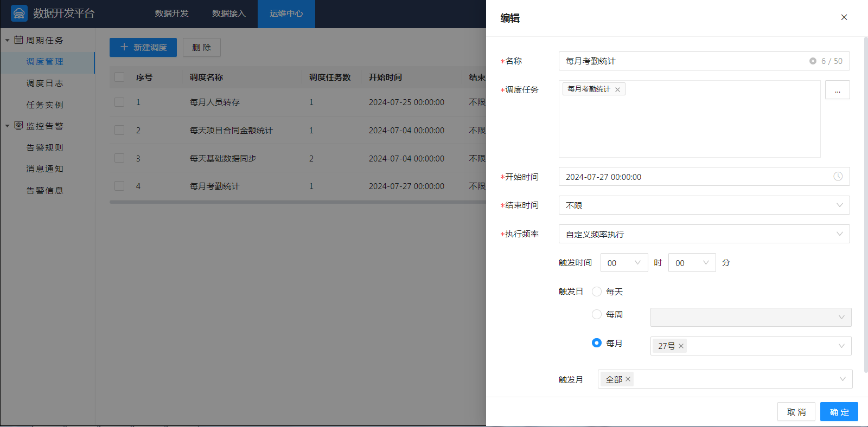This screenshot has width=868, height=427.
Task: Click the table's horizontal scrollbar
Action: (297, 202)
